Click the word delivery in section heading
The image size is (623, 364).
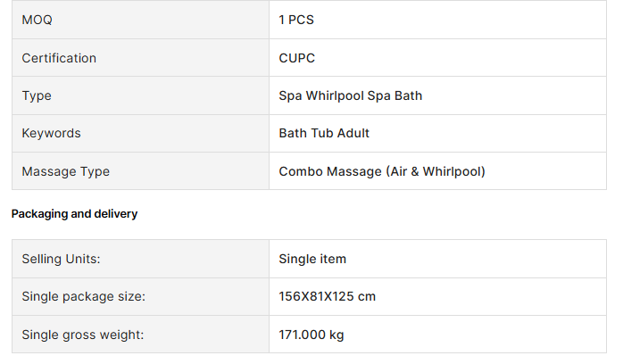[116, 214]
